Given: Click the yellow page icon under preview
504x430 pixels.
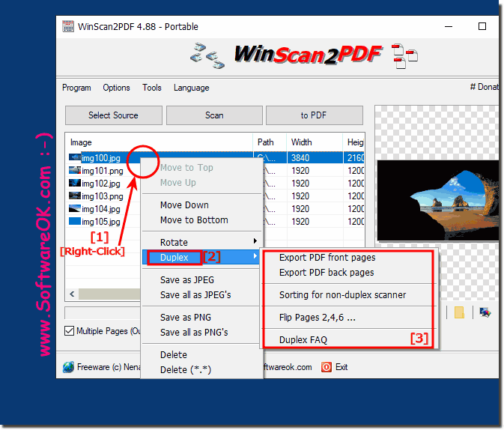Looking at the screenshot, I should (459, 312).
